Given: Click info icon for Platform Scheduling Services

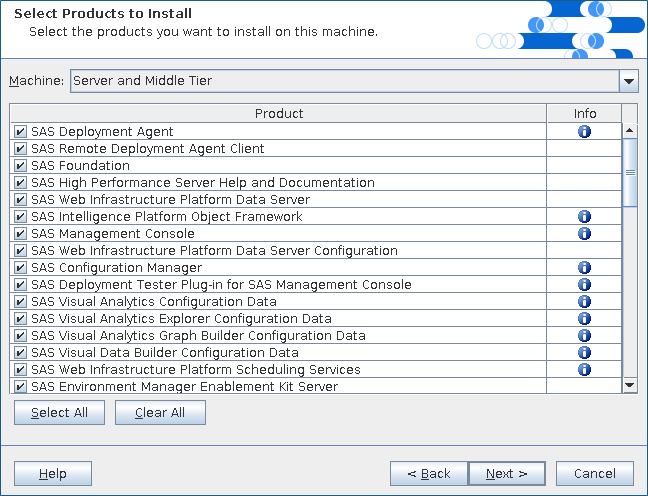Looking at the screenshot, I should coord(584,369).
